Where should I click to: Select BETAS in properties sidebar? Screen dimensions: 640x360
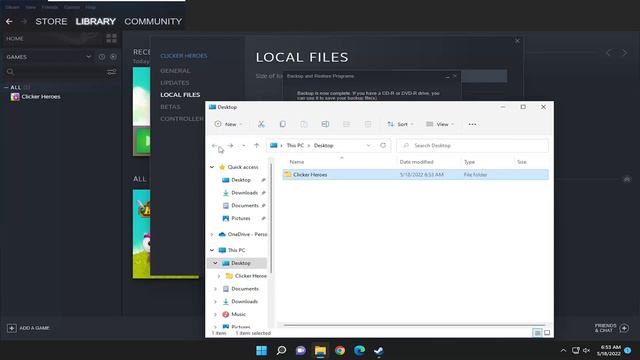click(x=170, y=107)
